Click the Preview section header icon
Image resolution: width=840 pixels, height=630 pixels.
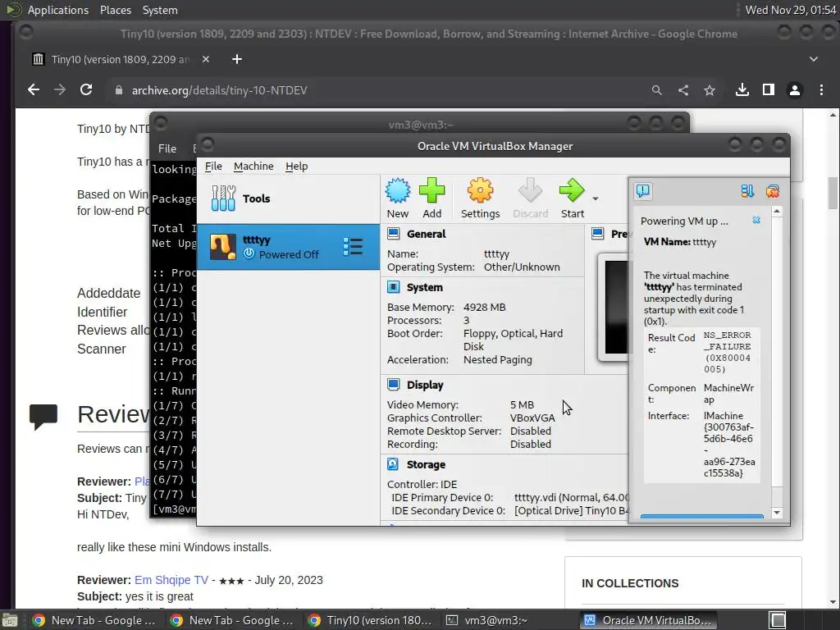point(598,234)
